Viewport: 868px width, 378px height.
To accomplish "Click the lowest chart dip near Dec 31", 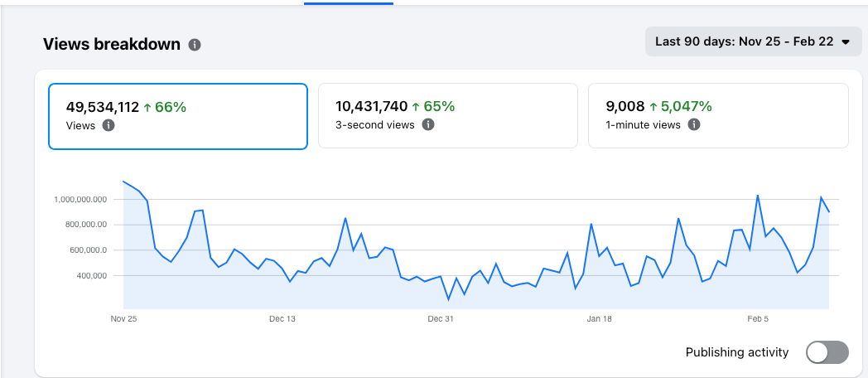I will (449, 298).
